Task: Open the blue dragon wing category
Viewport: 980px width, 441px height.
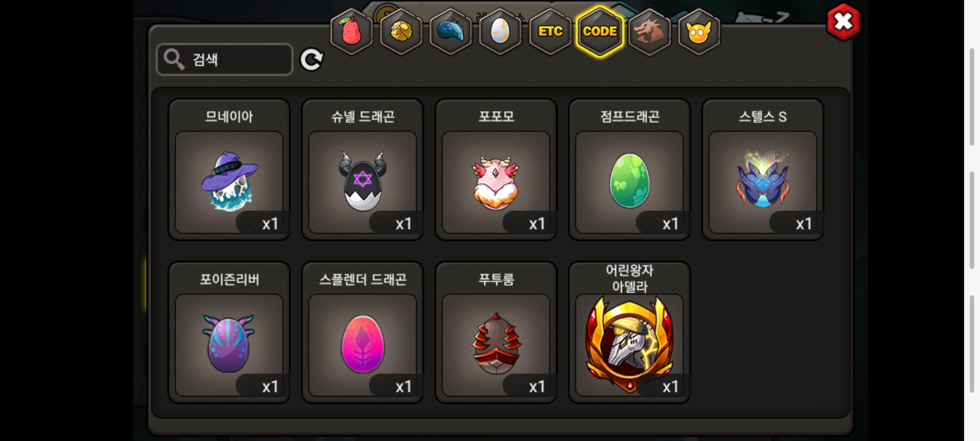Action: [451, 31]
